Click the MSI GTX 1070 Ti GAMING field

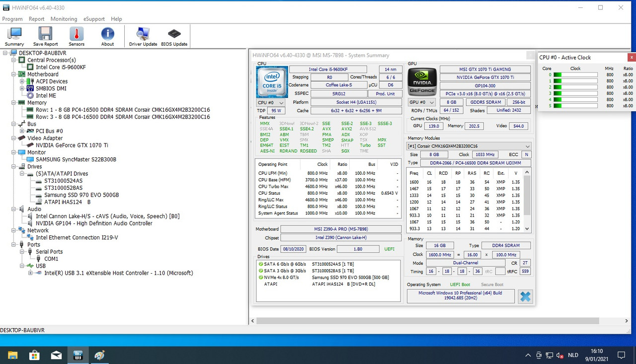(x=485, y=70)
